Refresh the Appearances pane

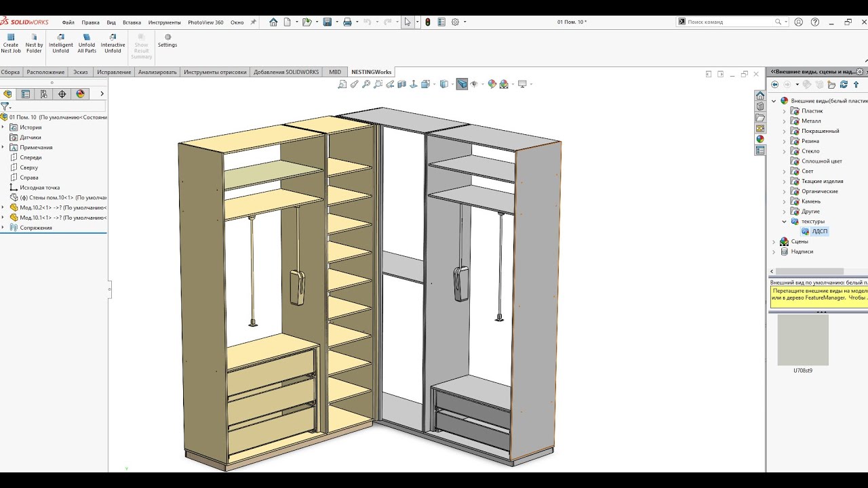click(x=844, y=85)
